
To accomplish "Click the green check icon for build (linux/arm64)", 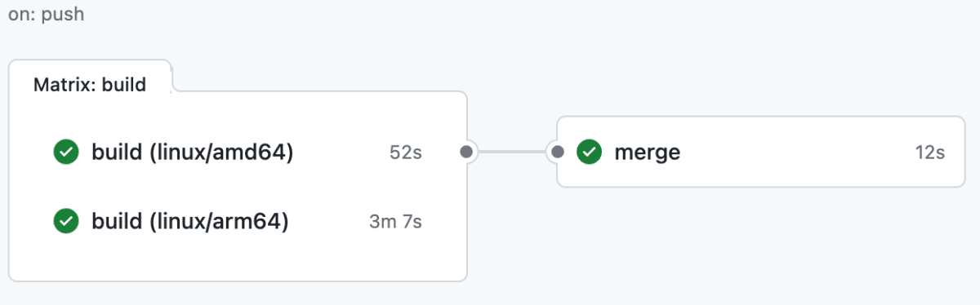I will (66, 220).
